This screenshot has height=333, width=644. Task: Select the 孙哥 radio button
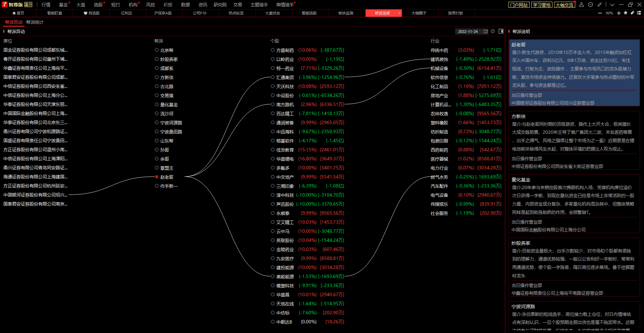[x=157, y=150]
